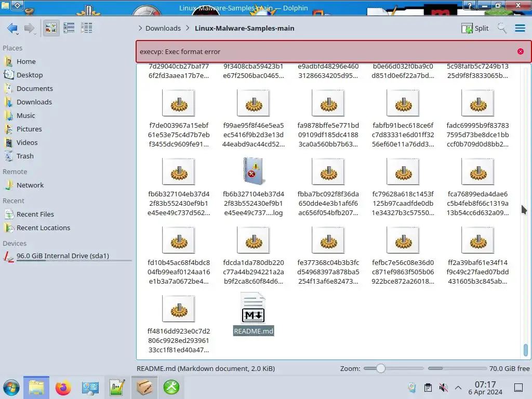Select the fb6b327104eb37d4 .log file icon

tap(254, 171)
